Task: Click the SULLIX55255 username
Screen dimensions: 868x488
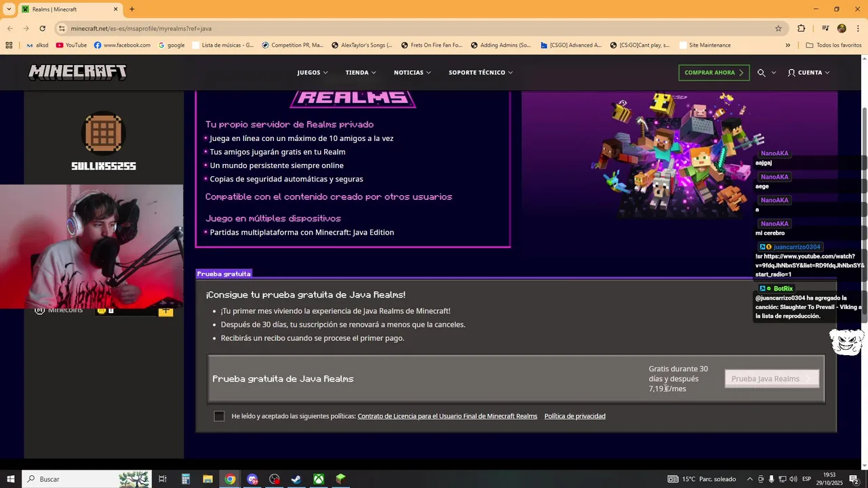Action: (104, 166)
